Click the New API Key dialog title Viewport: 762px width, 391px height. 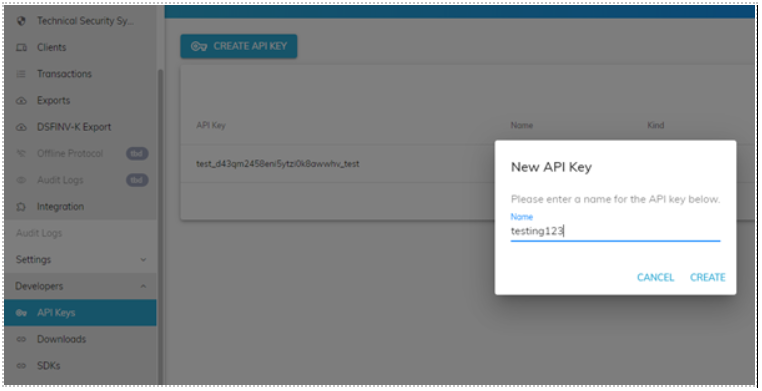pyautogui.click(x=551, y=167)
